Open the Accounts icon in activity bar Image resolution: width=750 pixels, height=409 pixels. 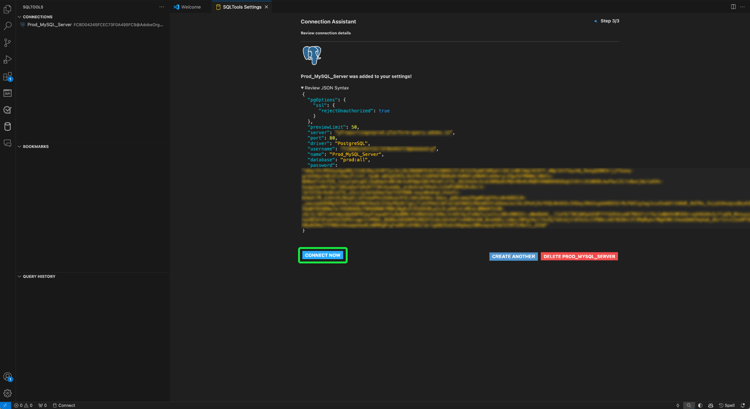7,377
